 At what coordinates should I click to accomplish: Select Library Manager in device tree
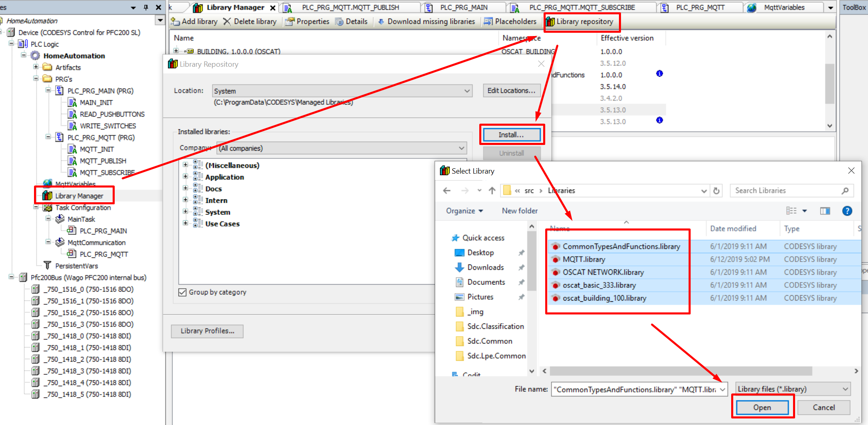pos(79,196)
